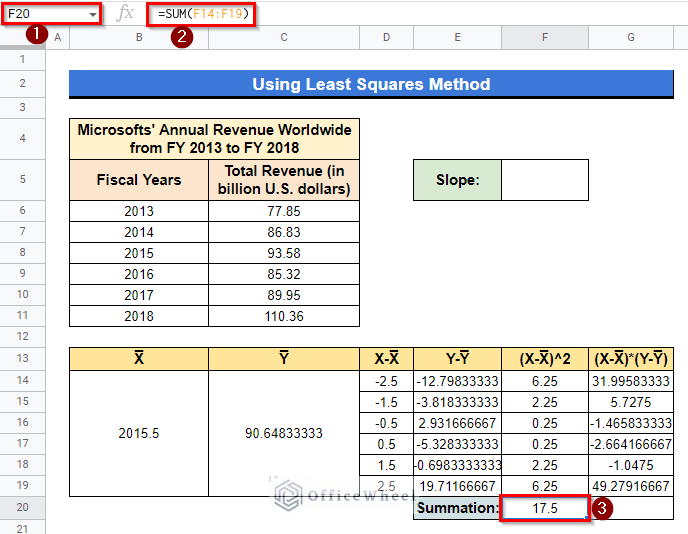Click the fx function icon
This screenshot has width=688, height=534.
pyautogui.click(x=125, y=13)
